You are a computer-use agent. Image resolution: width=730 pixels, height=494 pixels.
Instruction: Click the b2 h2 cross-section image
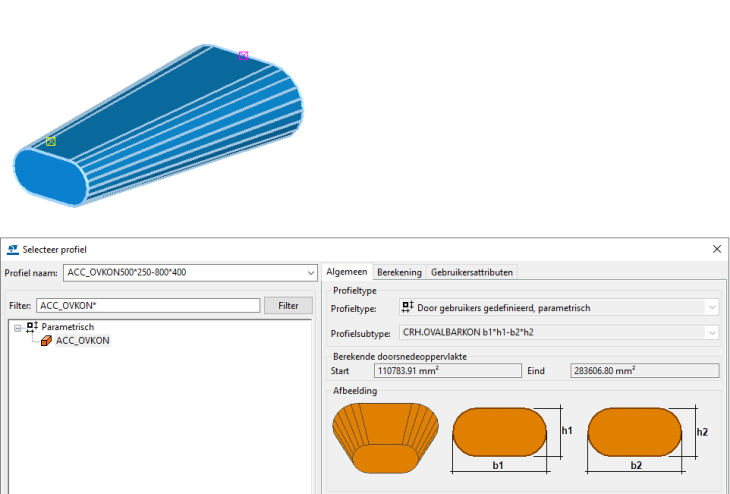point(648,440)
